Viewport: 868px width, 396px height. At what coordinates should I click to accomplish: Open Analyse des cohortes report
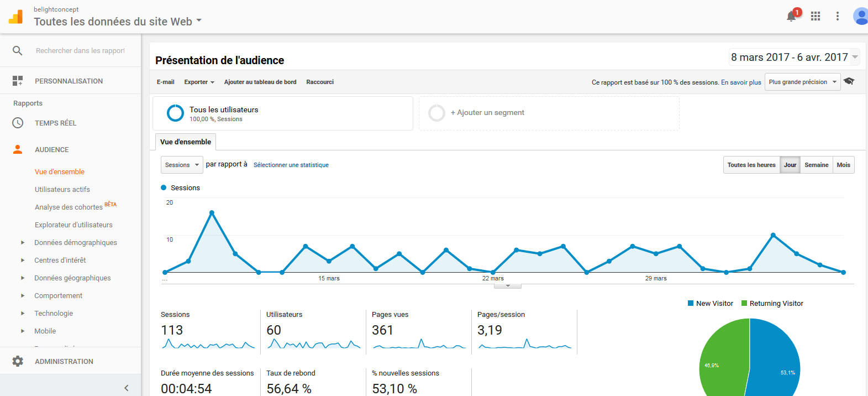click(69, 207)
